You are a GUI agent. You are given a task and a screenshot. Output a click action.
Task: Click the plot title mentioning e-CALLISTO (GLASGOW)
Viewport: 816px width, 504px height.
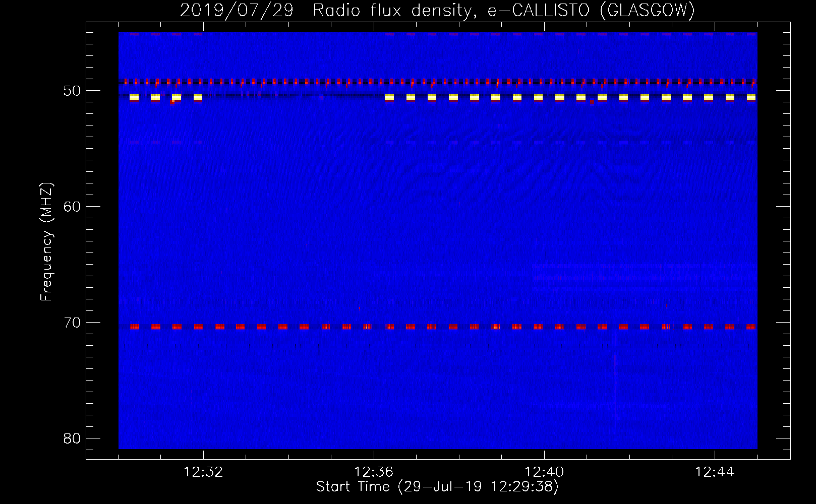point(437,10)
